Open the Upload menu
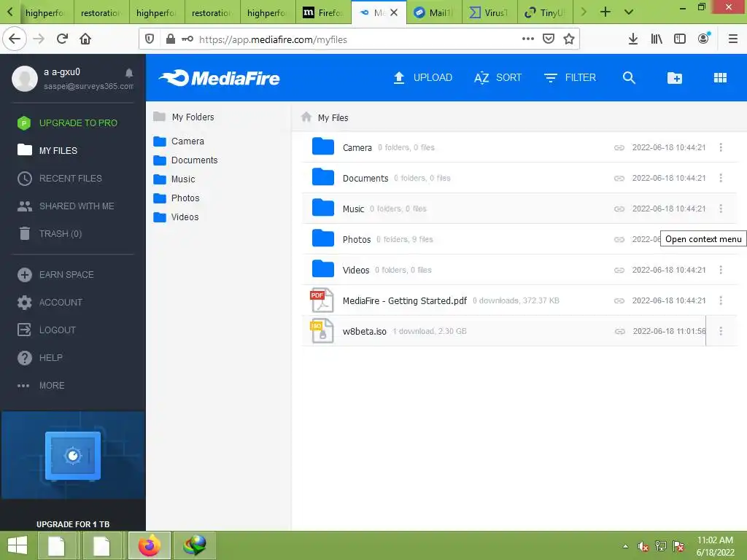This screenshot has width=747, height=560. [x=422, y=77]
